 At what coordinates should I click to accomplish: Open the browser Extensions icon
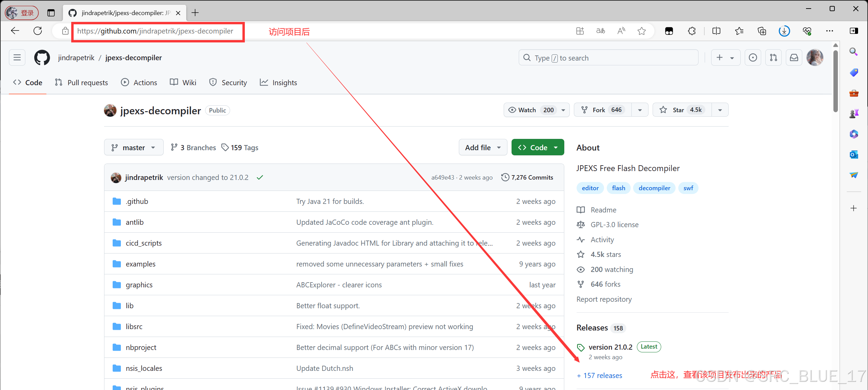692,31
